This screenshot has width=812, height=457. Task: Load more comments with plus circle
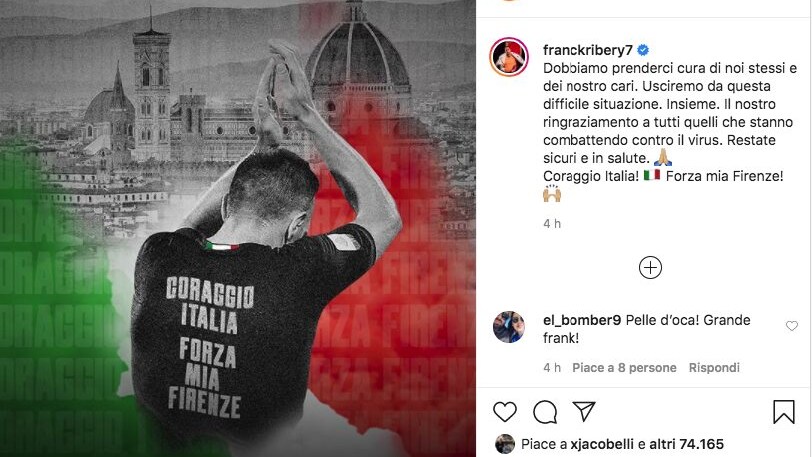click(x=650, y=268)
